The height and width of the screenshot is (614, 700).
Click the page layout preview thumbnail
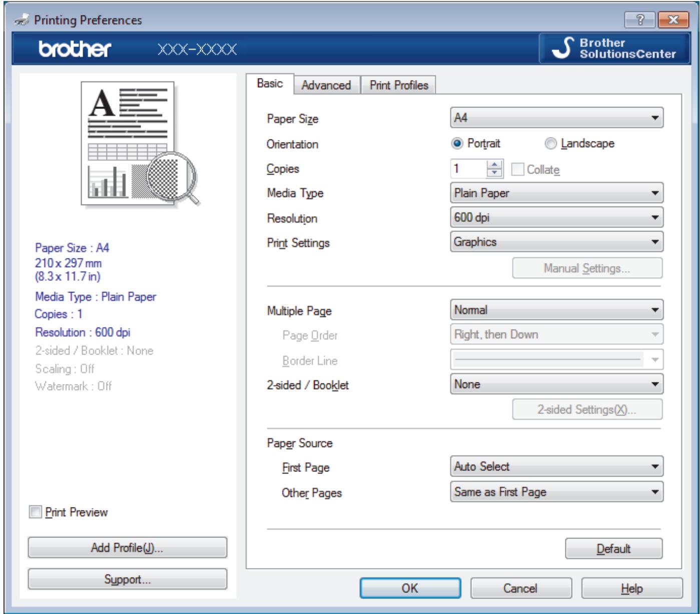(x=140, y=145)
